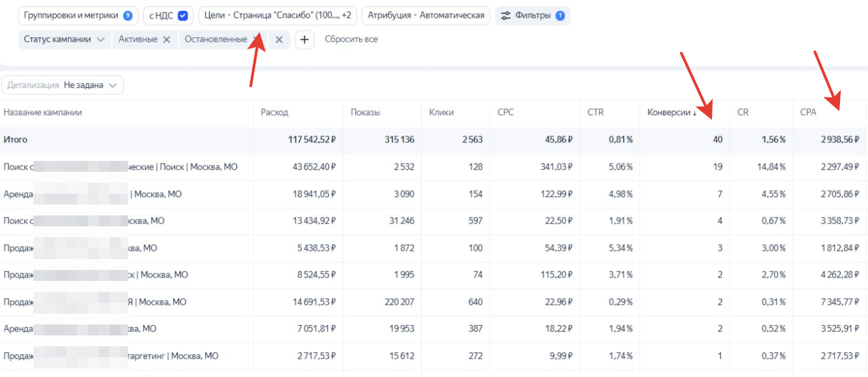
Task: Open Поиск campaign with spend 13 434,92 ₽
Action: [x=84, y=221]
